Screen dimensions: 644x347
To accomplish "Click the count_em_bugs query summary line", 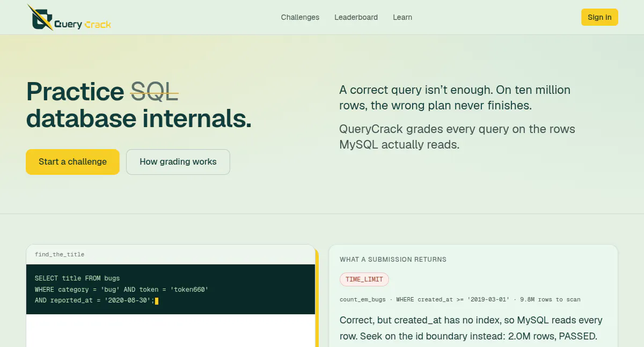I will click(460, 299).
